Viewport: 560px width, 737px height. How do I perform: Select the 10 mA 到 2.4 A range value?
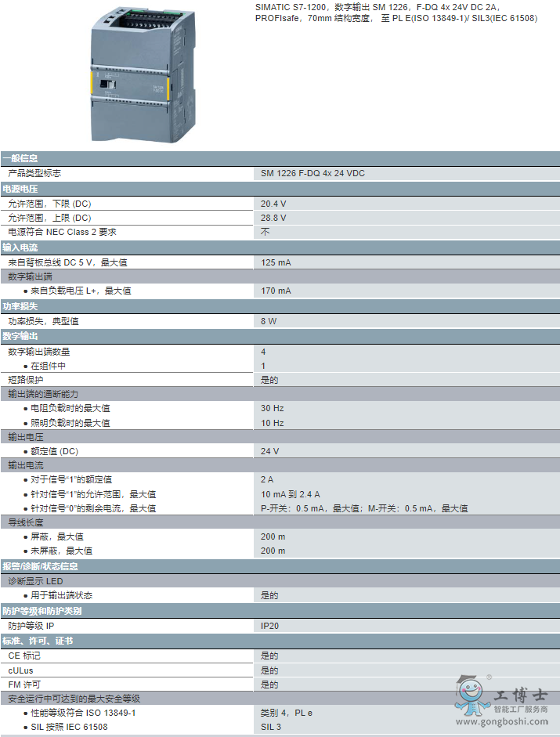(290, 494)
